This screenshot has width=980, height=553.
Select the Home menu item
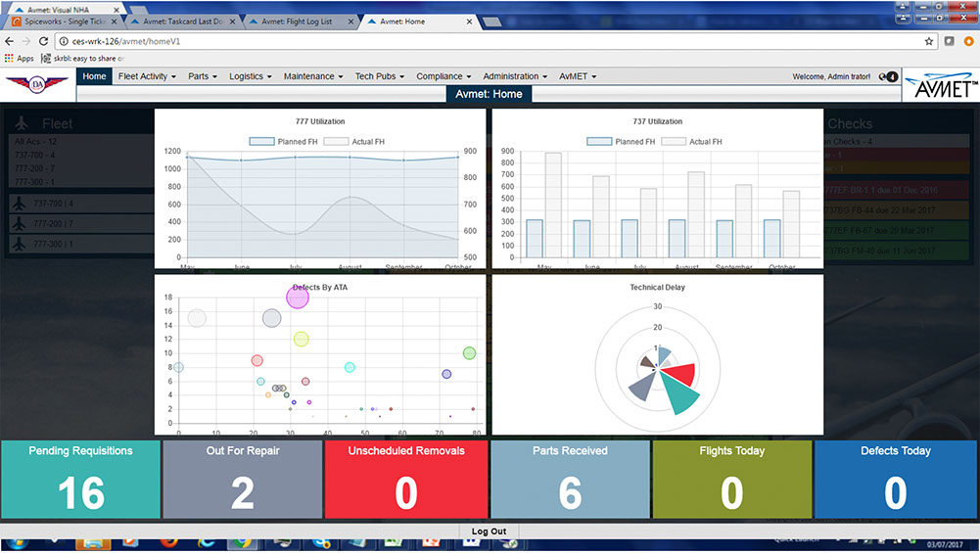[x=94, y=76]
